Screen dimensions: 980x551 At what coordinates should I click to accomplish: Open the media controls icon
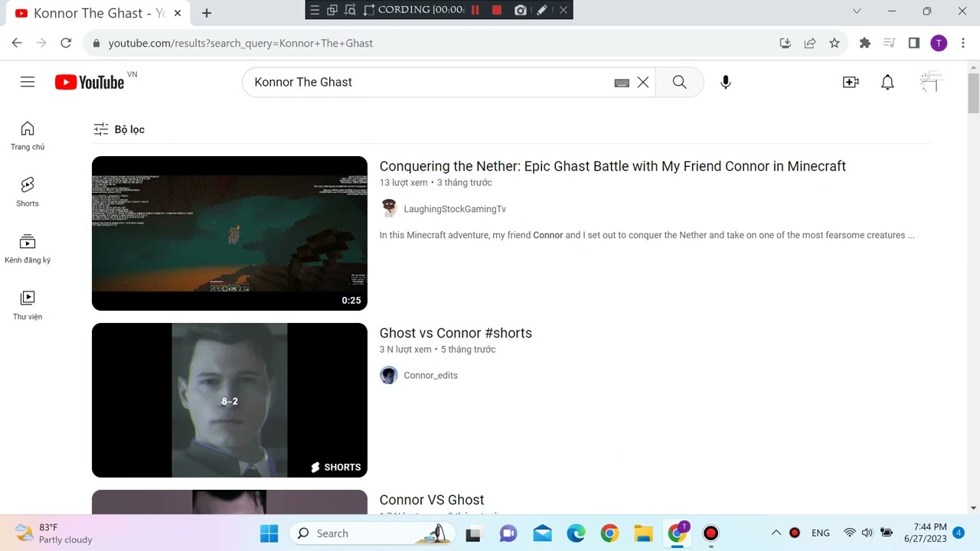[x=890, y=43]
